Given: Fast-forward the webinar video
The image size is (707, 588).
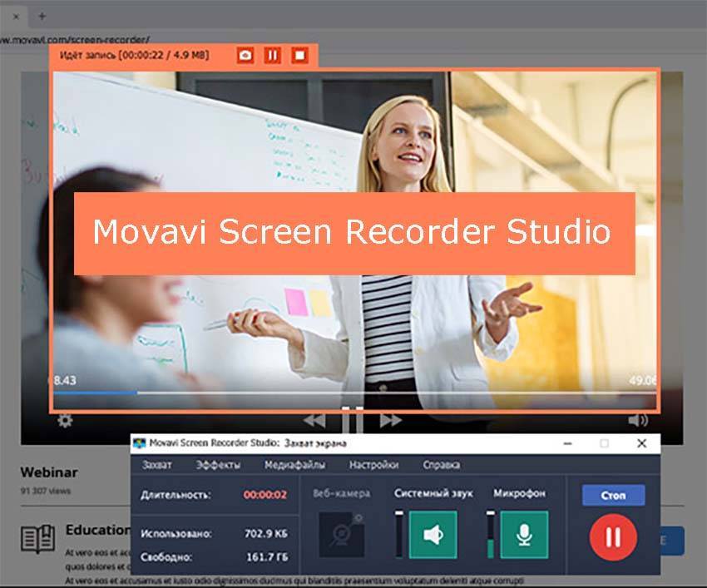Looking at the screenshot, I should coord(390,420).
